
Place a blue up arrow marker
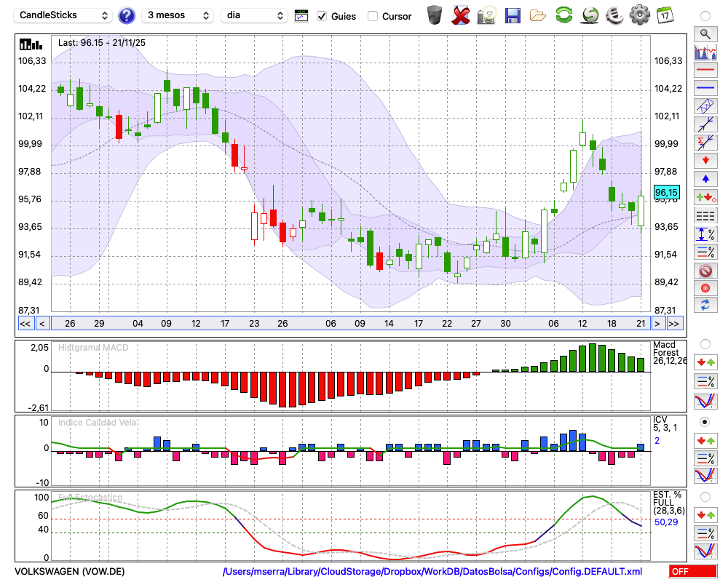[705, 178]
